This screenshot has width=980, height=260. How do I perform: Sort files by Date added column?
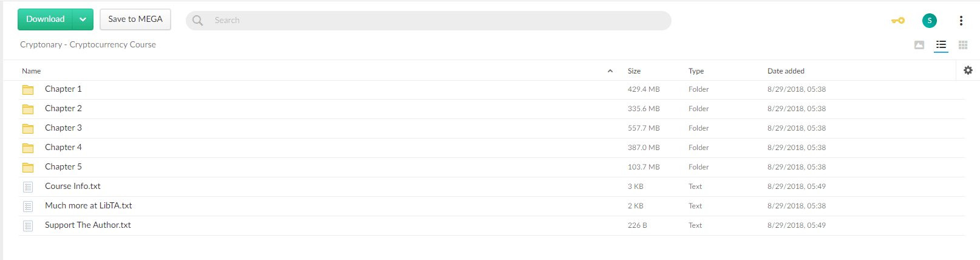pos(786,71)
